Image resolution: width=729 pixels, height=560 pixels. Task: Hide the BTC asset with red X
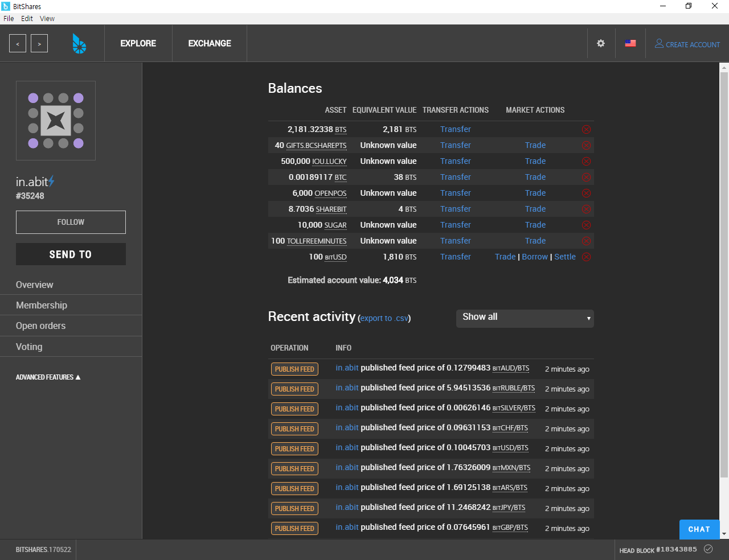586,177
